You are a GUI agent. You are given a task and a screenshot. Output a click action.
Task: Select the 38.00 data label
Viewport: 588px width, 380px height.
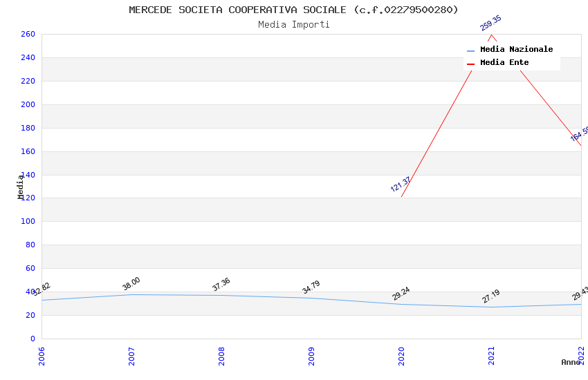pos(131,283)
